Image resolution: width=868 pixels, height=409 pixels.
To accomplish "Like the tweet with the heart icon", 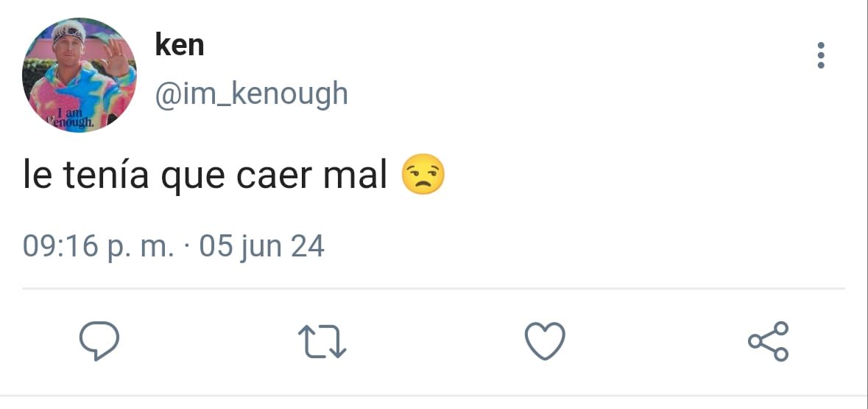I will pos(545,340).
